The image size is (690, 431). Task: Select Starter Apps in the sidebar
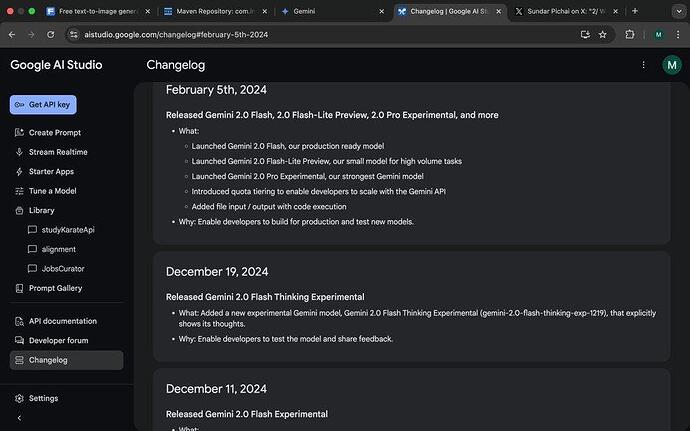(52, 172)
